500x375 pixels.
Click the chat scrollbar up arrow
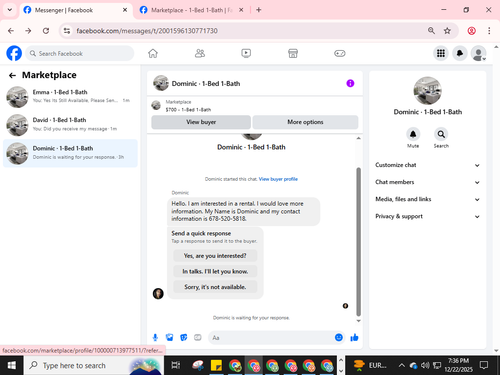tap(359, 138)
